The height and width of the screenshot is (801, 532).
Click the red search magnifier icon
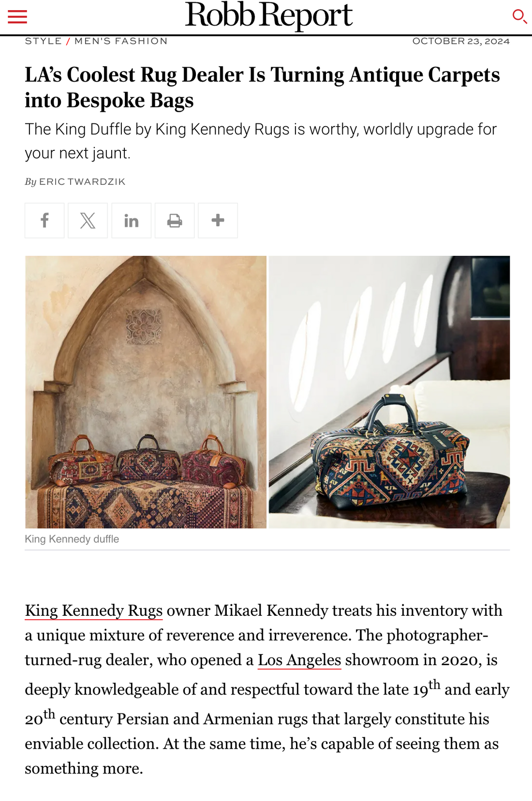tap(519, 16)
